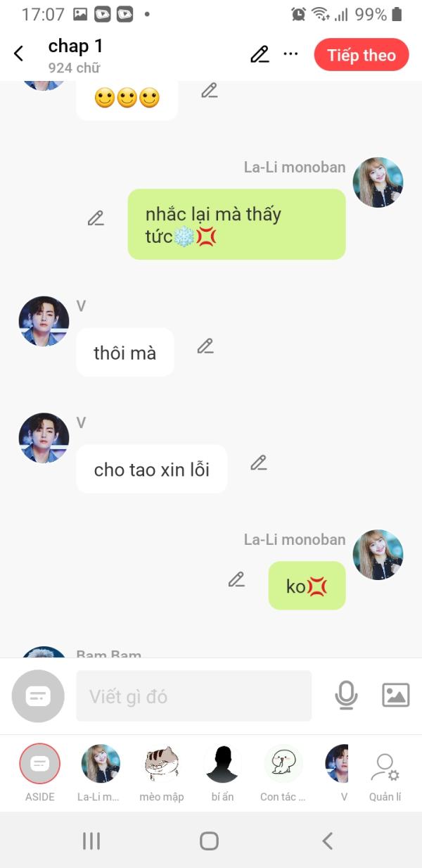Focus the "Viết gì đó" text field
Viewport: 422px width, 868px height.
[193, 696]
